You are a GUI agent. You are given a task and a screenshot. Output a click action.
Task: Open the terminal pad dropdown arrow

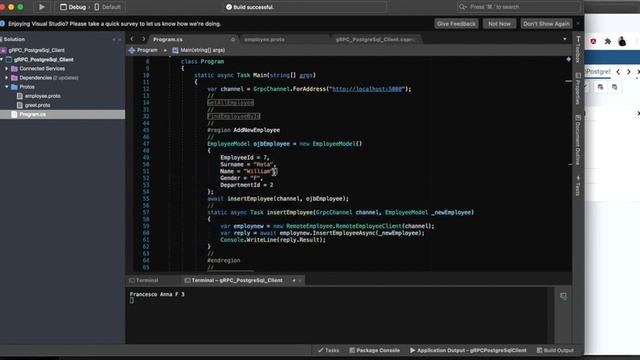pos(294,280)
